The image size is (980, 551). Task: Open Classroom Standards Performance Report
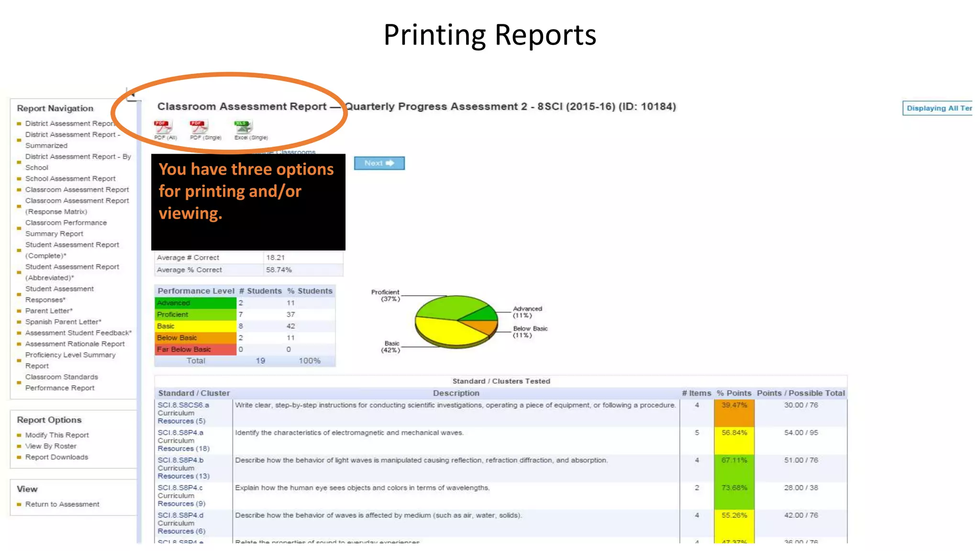coord(62,382)
